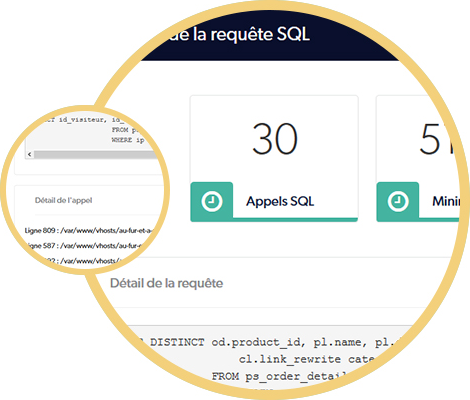Click the Détail de la requête heading

[166, 283]
